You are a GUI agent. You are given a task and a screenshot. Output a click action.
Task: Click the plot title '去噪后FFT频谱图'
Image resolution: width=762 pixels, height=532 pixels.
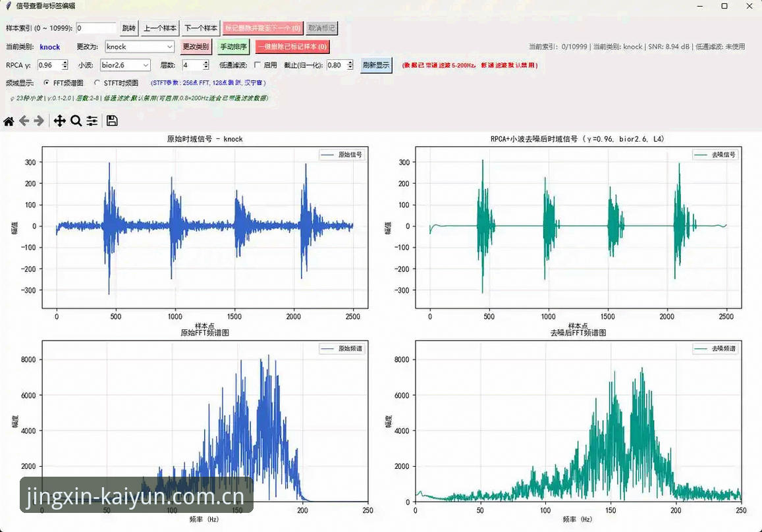578,332
